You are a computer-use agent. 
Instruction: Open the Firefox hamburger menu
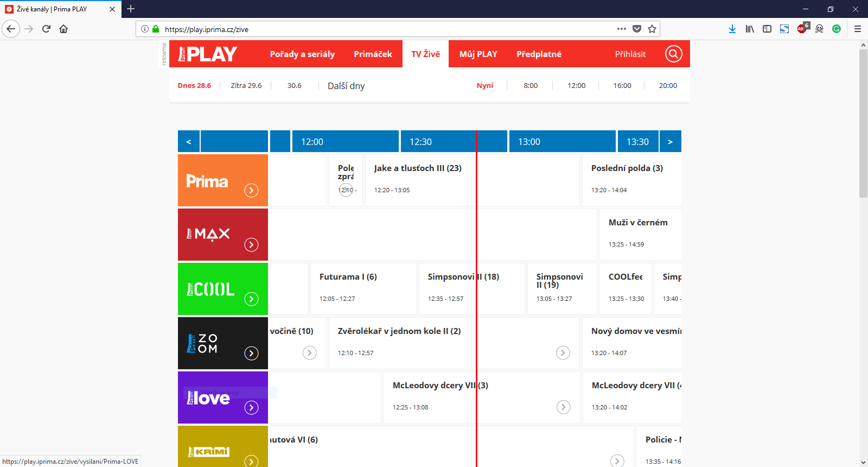pyautogui.click(x=858, y=29)
